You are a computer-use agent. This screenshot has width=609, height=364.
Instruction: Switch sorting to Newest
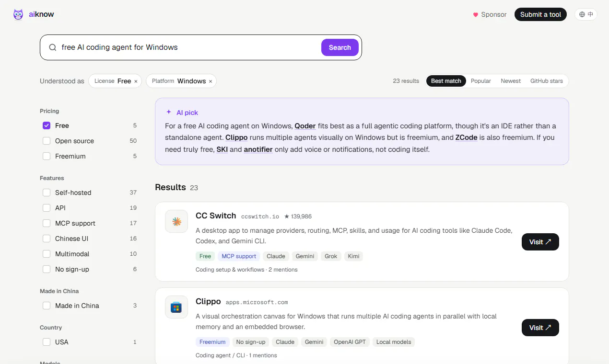511,81
